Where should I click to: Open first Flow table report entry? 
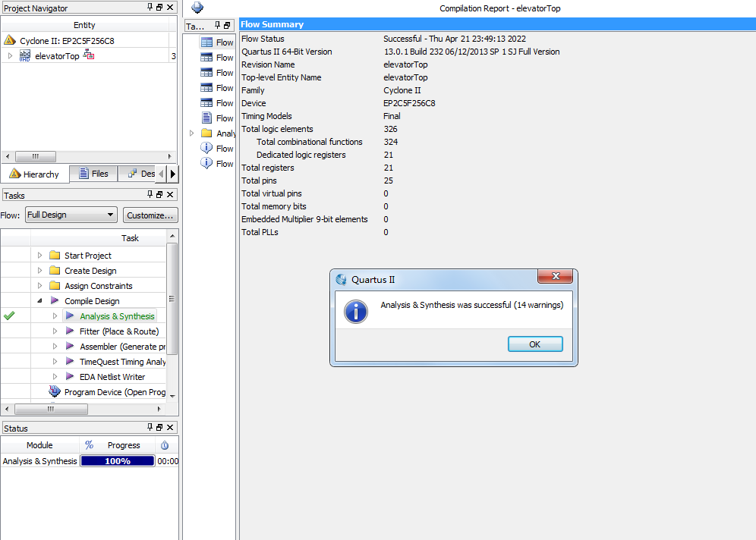[217, 42]
